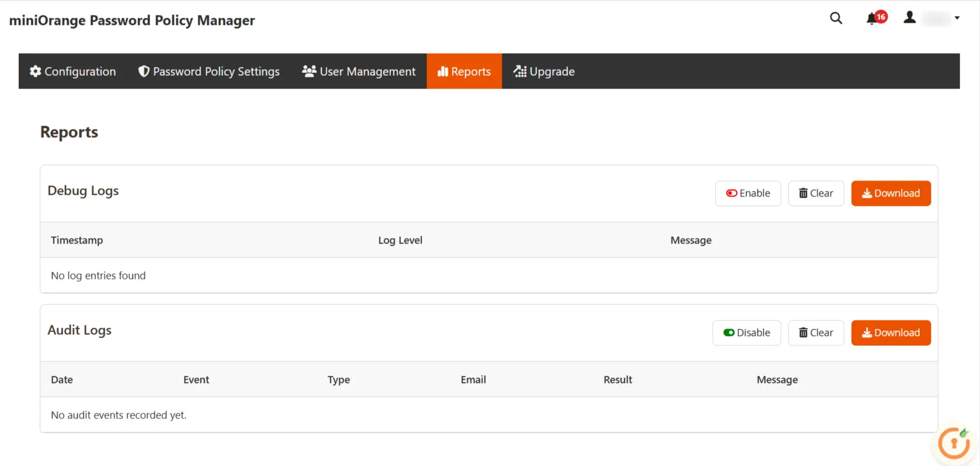
Task: Click the Type column header
Action: (339, 380)
